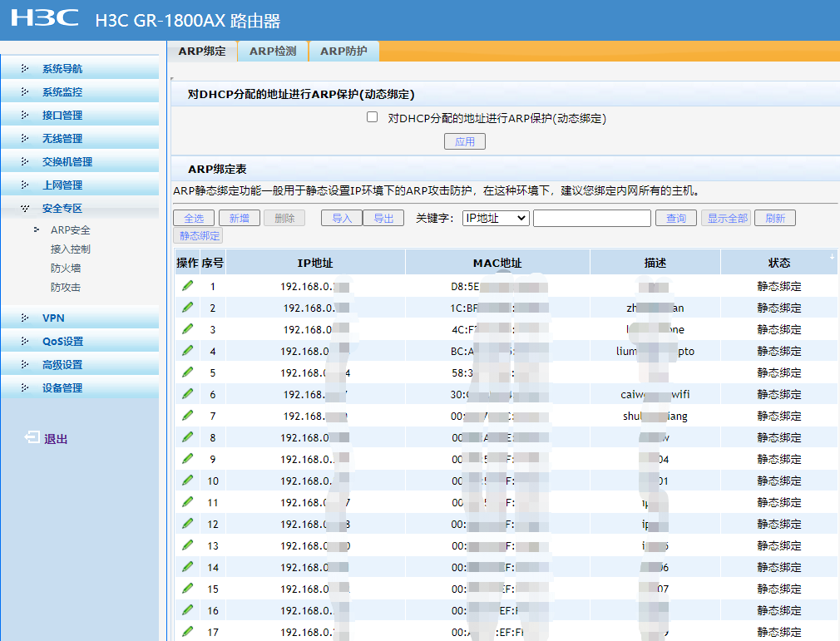Click the edit pencil icon for row 8
Screen dimensions: 840x641
point(187,436)
